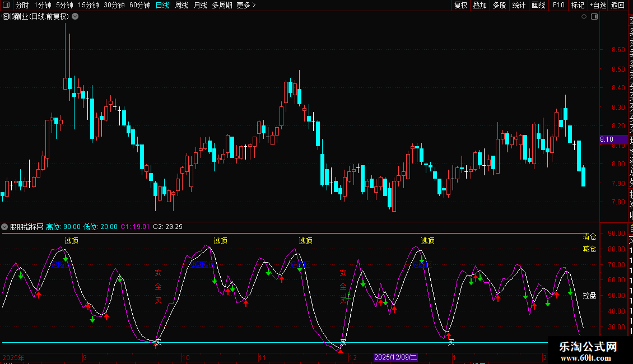Click the 减仓 label on indicator panel
Image resolution: width=633 pixels, height=364 pixels.
(x=589, y=249)
